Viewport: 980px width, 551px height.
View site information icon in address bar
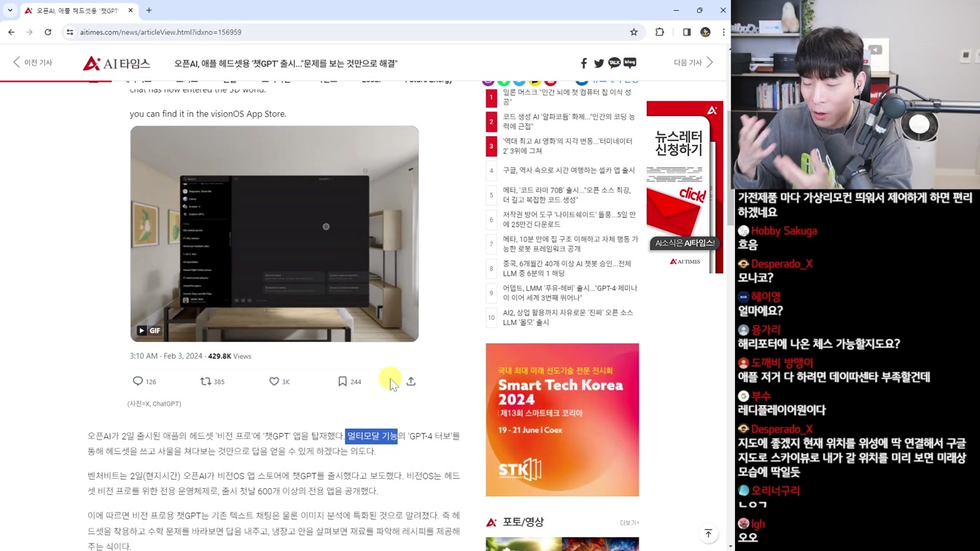tap(70, 32)
